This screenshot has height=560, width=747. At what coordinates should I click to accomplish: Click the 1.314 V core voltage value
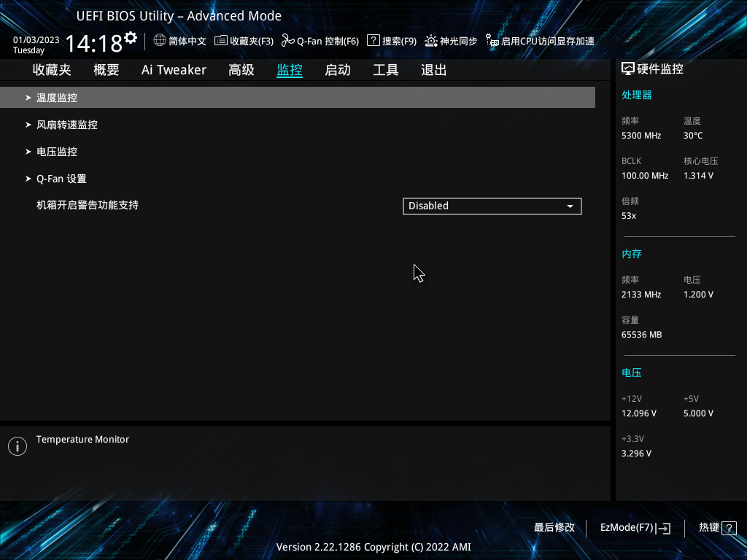pyautogui.click(x=698, y=176)
